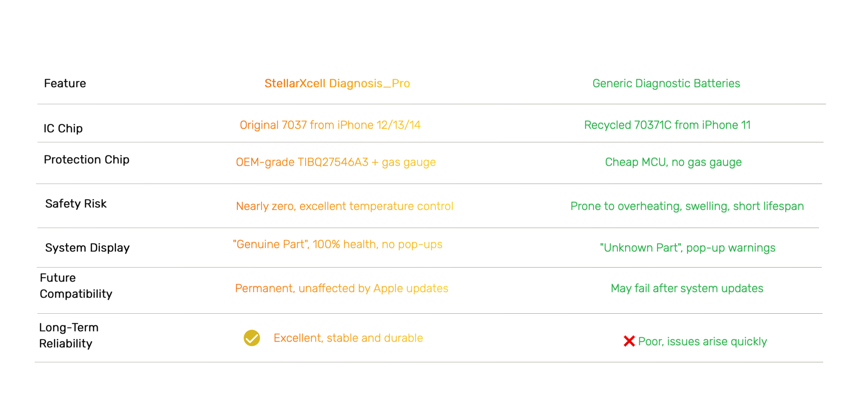Click Original 7037 from iPhone 12/13/14 text
The image size is (868, 413).
330,125
